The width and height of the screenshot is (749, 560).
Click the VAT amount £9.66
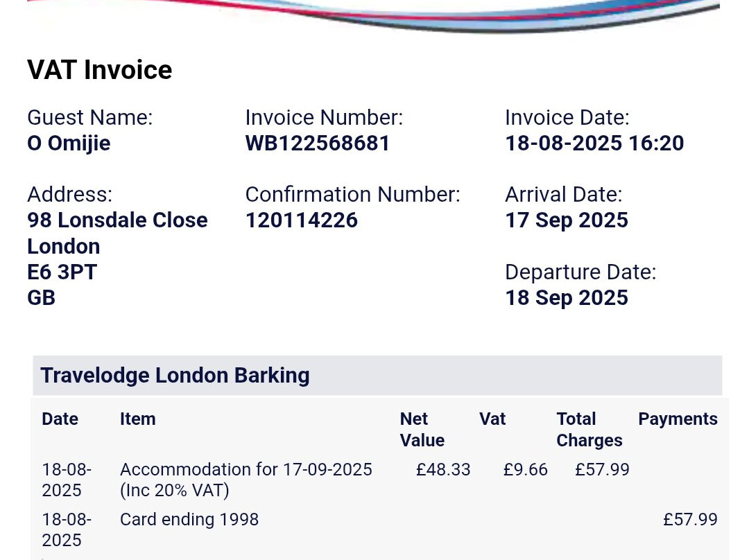(526, 470)
